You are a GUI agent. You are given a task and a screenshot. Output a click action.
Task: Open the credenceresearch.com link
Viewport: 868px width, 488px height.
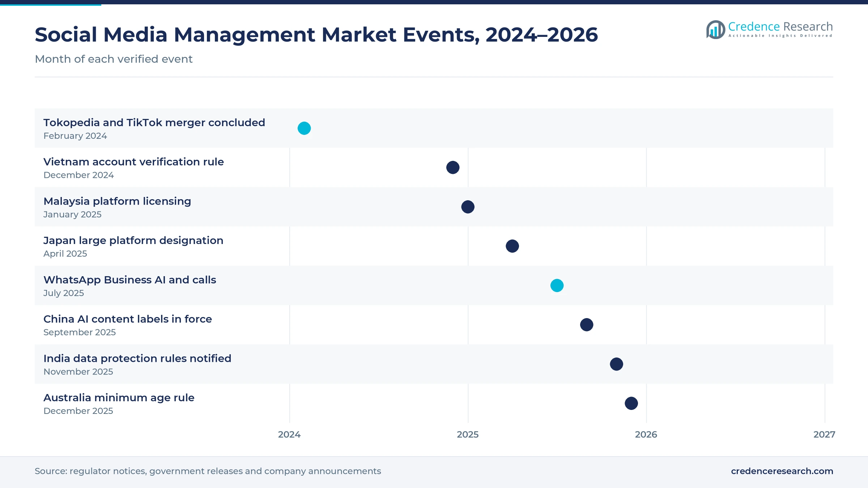point(782,471)
